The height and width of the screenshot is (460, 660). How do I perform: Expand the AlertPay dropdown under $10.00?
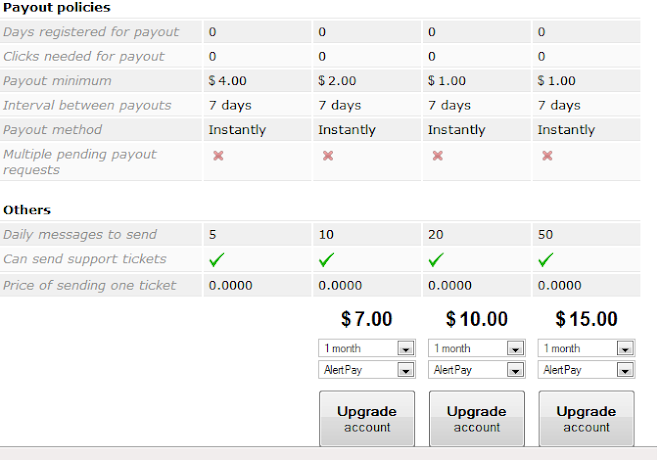point(477,370)
